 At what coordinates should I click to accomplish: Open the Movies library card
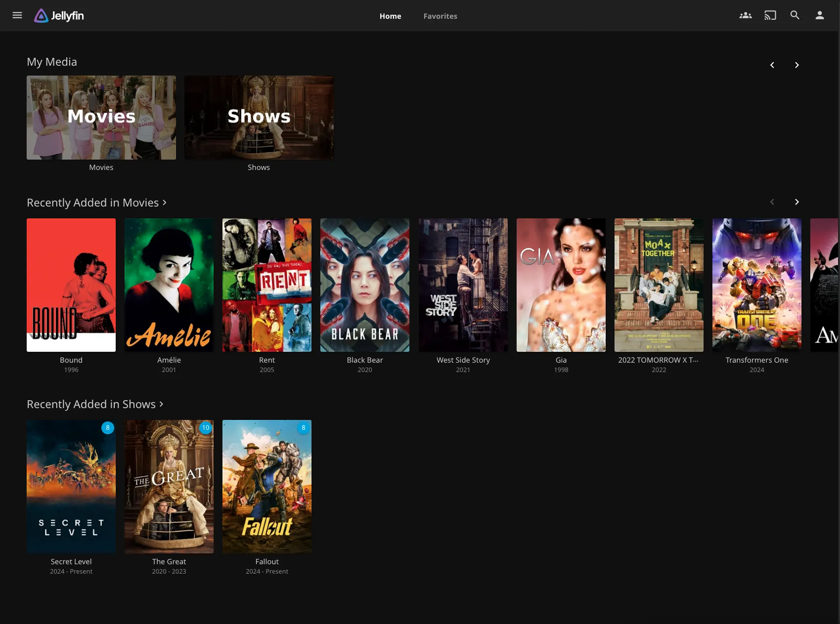pos(101,118)
